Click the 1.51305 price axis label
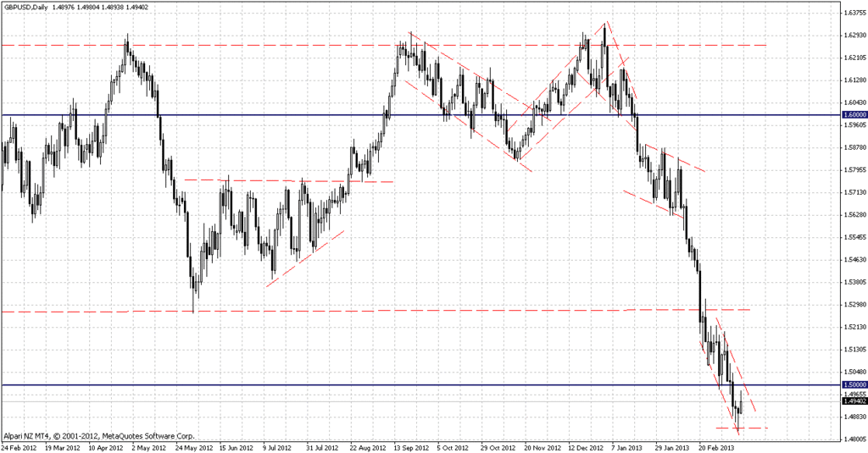The image size is (868, 453). (x=855, y=350)
